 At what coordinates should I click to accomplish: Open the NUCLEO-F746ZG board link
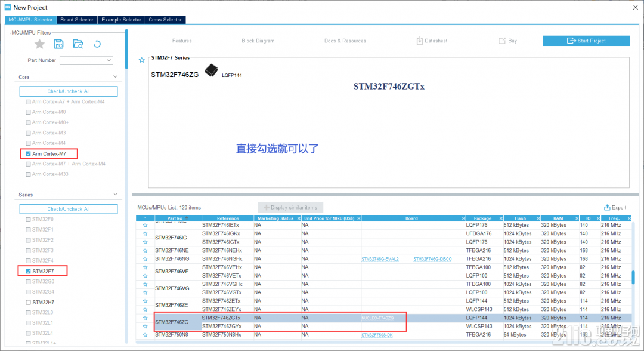pos(377,318)
